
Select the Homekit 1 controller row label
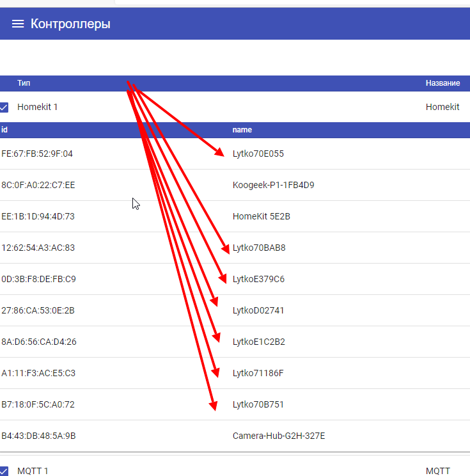[x=37, y=107]
